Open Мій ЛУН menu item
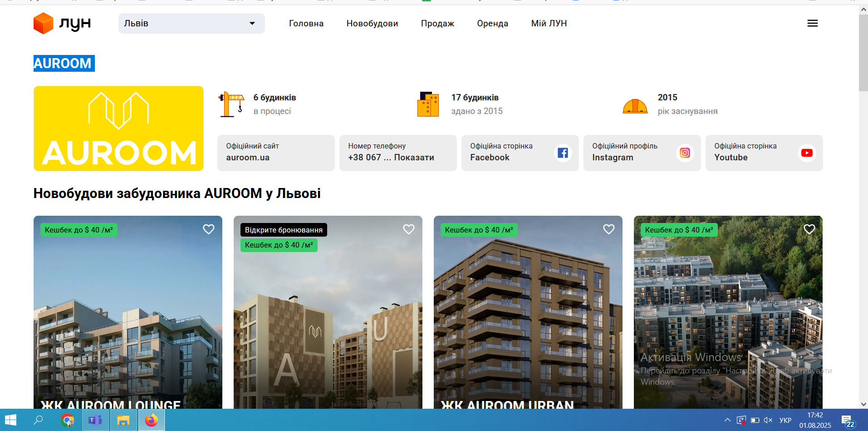The image size is (868, 431). pyautogui.click(x=549, y=23)
